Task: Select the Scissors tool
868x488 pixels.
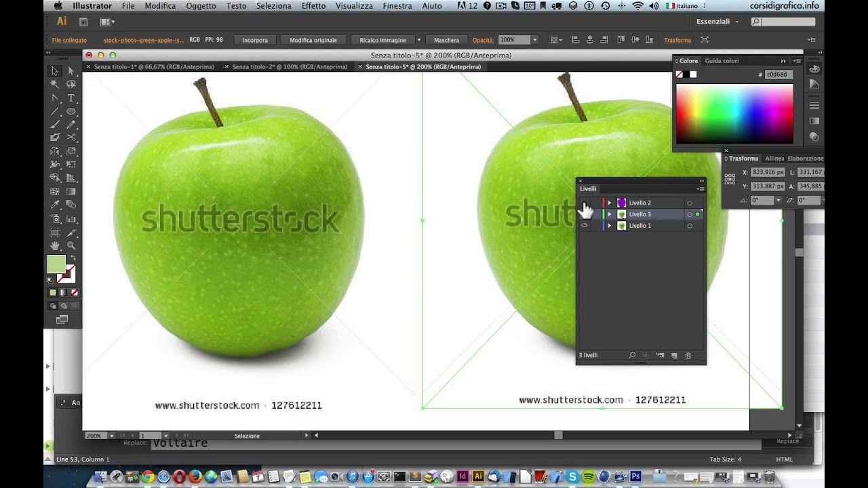Action: pos(71,137)
